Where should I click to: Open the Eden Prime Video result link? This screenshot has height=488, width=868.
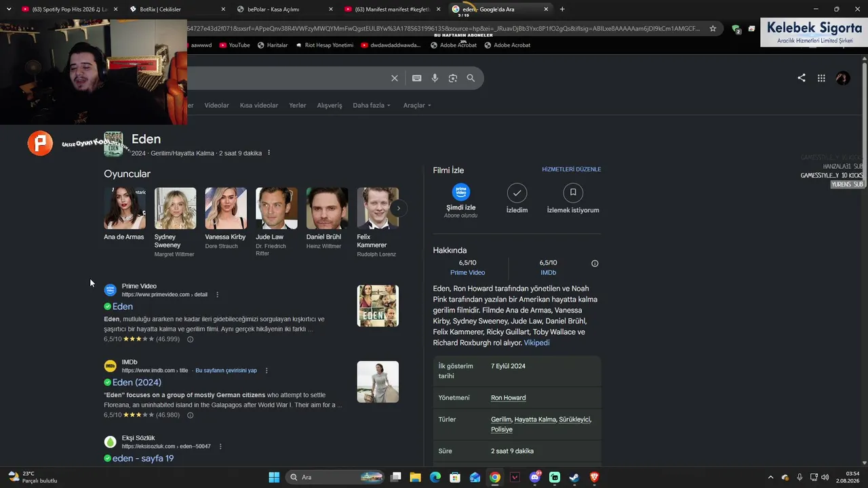[122, 306]
